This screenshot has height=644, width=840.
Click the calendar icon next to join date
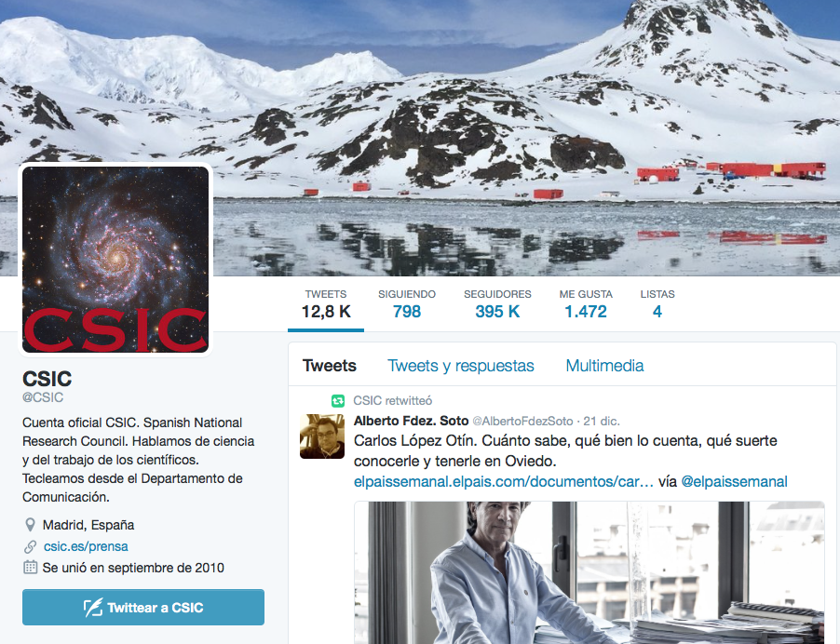click(x=31, y=568)
